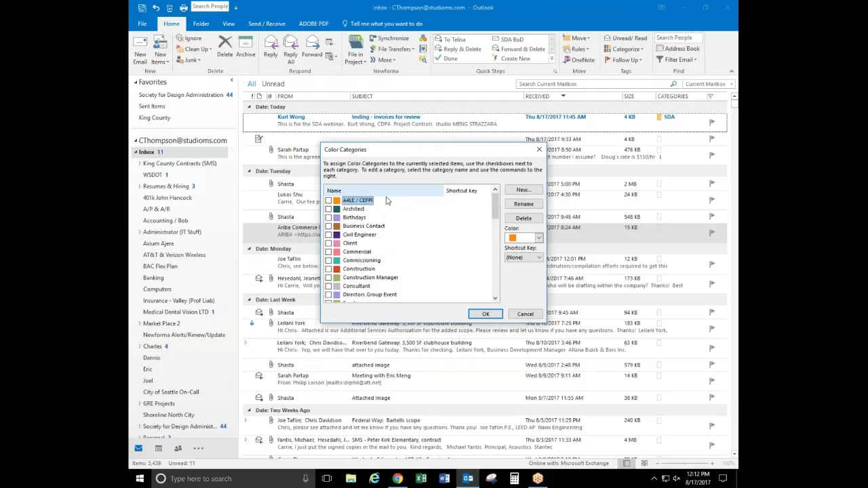The height and width of the screenshot is (488, 868).
Task: Open Google Chrome from taskbar
Action: [x=397, y=479]
